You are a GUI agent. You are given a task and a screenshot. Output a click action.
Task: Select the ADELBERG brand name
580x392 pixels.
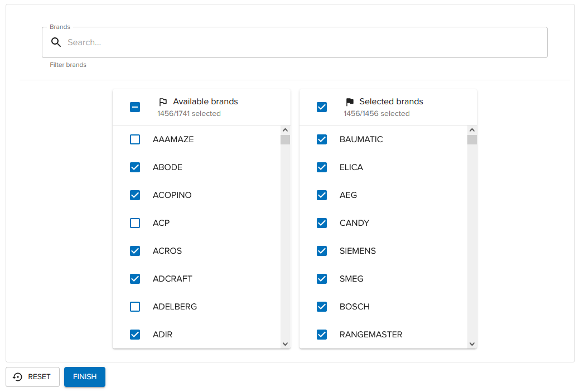tap(175, 307)
